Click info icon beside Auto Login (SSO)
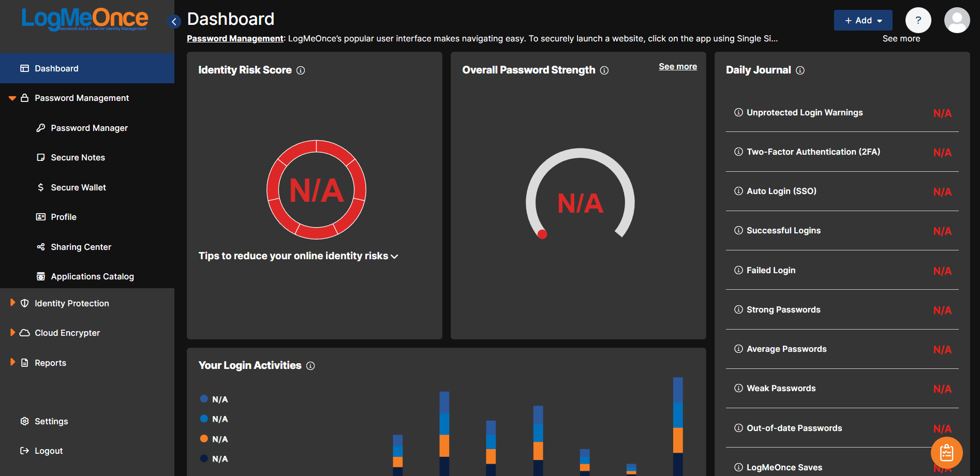Image resolution: width=980 pixels, height=476 pixels. pos(738,191)
